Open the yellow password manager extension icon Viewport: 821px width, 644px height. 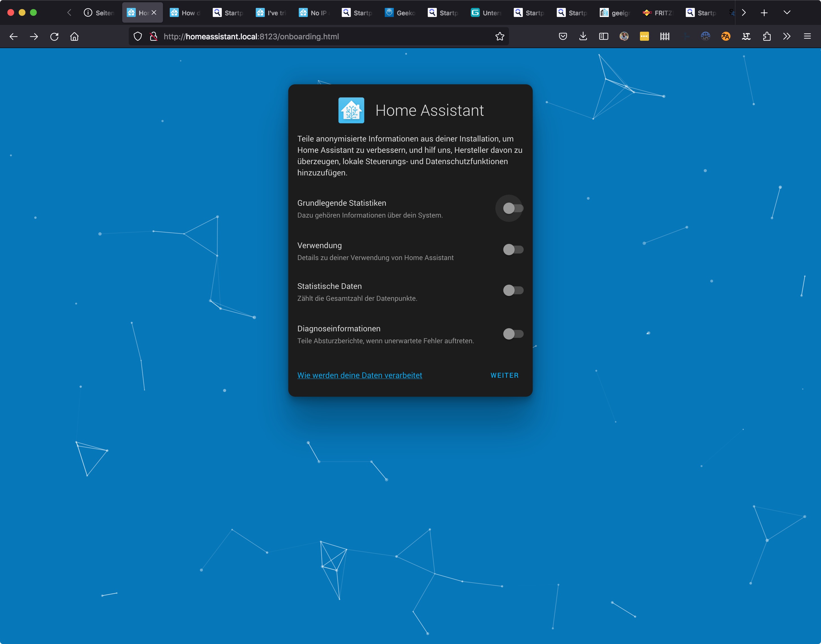644,37
